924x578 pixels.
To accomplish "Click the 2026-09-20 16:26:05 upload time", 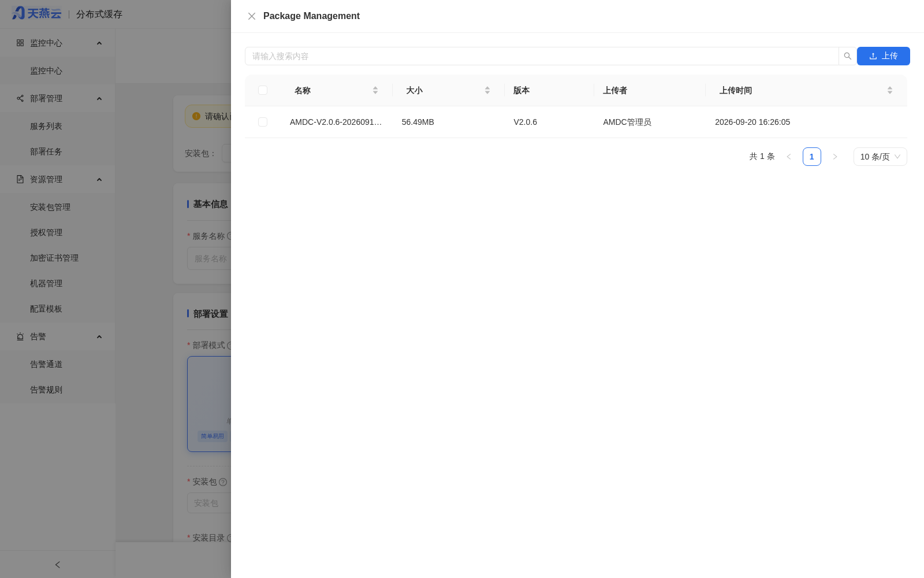I will (752, 122).
